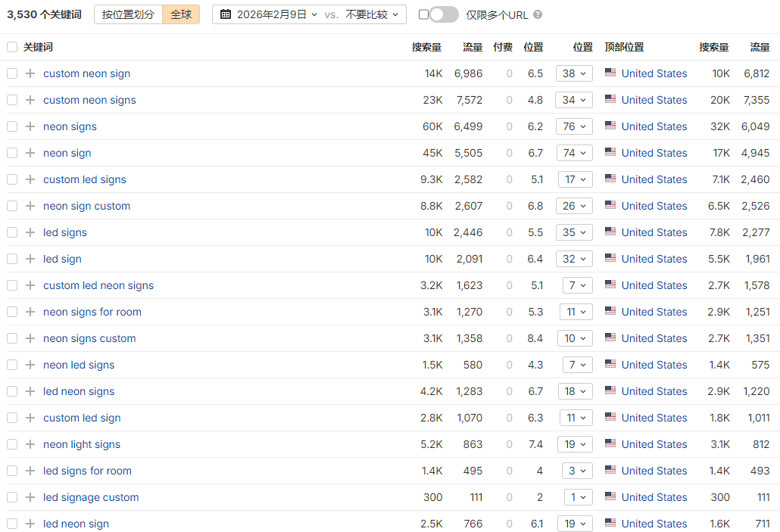Click US flag in 'neon signs' row

(610, 126)
